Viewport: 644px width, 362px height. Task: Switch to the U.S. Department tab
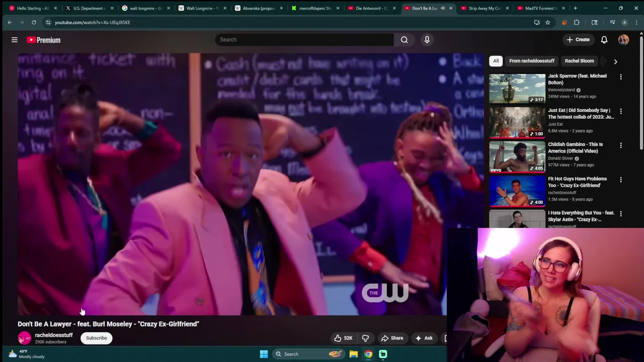pyautogui.click(x=89, y=8)
